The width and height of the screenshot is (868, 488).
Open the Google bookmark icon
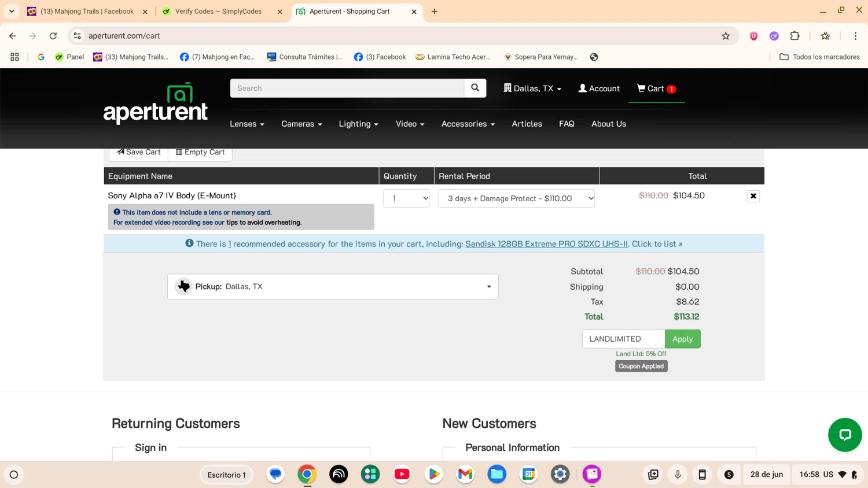click(x=41, y=57)
